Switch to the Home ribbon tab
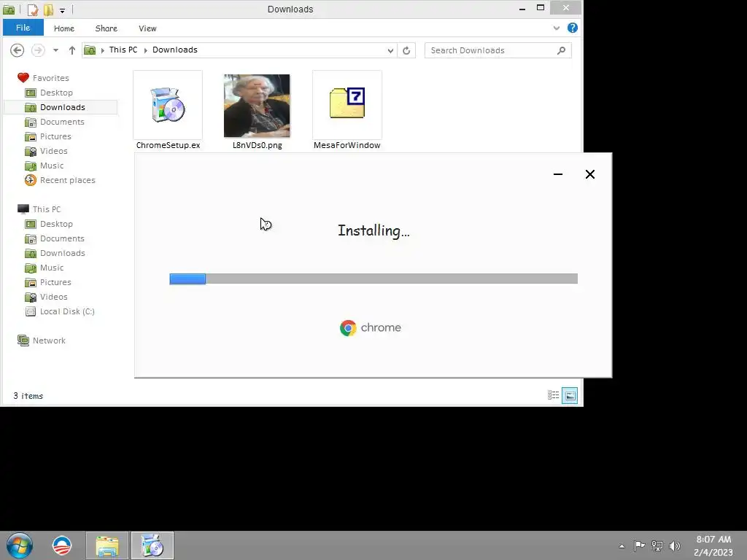Viewport: 747px width, 560px height. [x=64, y=28]
